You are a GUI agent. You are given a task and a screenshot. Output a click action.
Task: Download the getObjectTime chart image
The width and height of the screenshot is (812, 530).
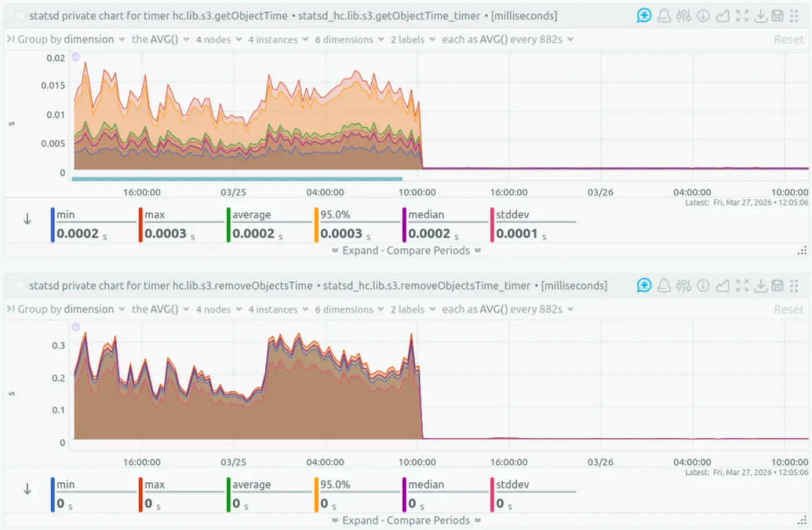(x=761, y=16)
